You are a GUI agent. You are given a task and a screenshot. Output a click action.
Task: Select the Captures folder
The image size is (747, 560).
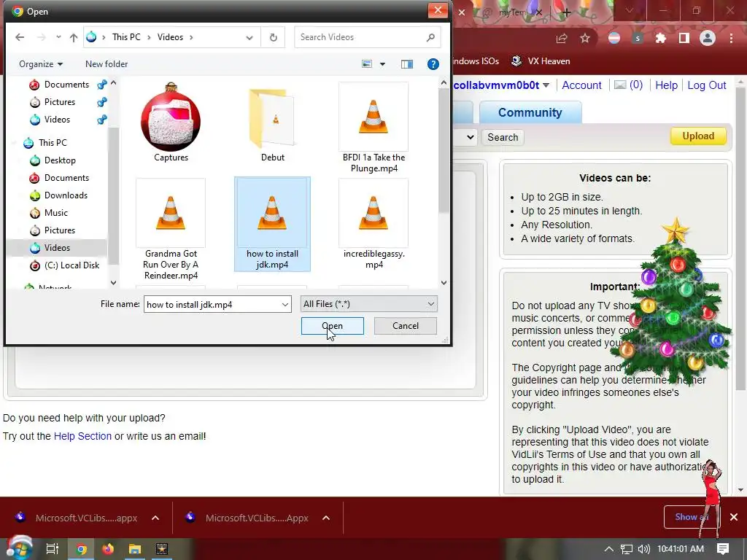(x=171, y=122)
